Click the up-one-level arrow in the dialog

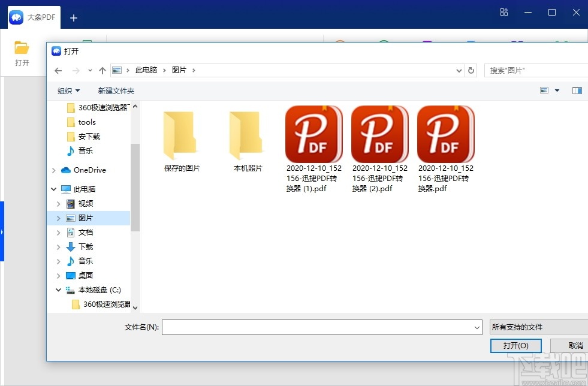coord(102,70)
